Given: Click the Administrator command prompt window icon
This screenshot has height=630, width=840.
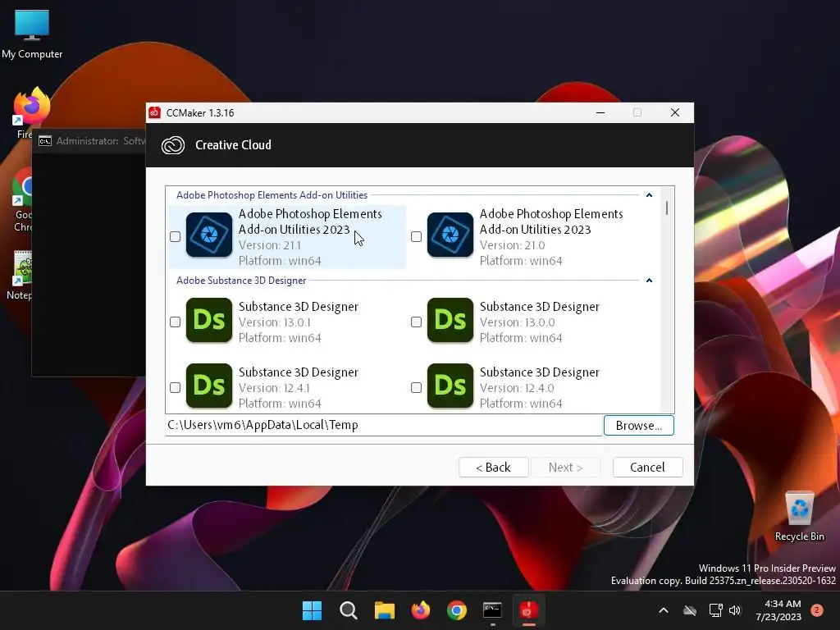Looking at the screenshot, I should click(45, 141).
